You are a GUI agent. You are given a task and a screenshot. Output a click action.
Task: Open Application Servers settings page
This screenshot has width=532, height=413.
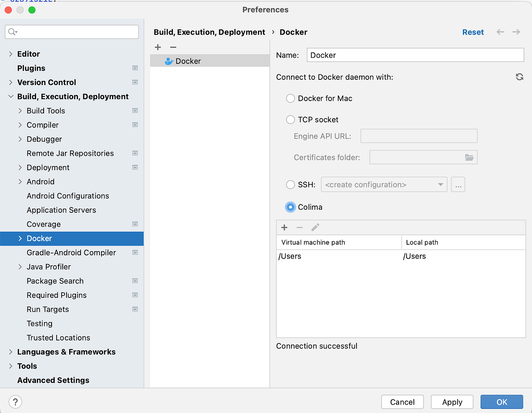coord(61,210)
